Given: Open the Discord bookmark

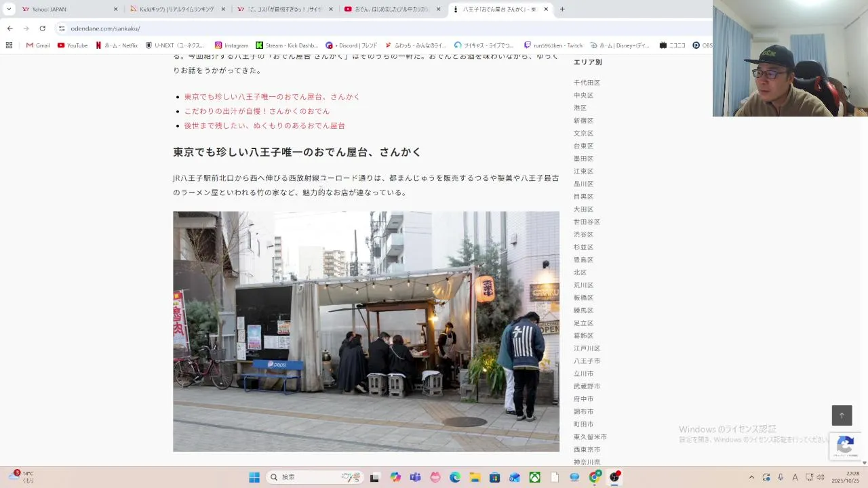Looking at the screenshot, I should [x=351, y=45].
